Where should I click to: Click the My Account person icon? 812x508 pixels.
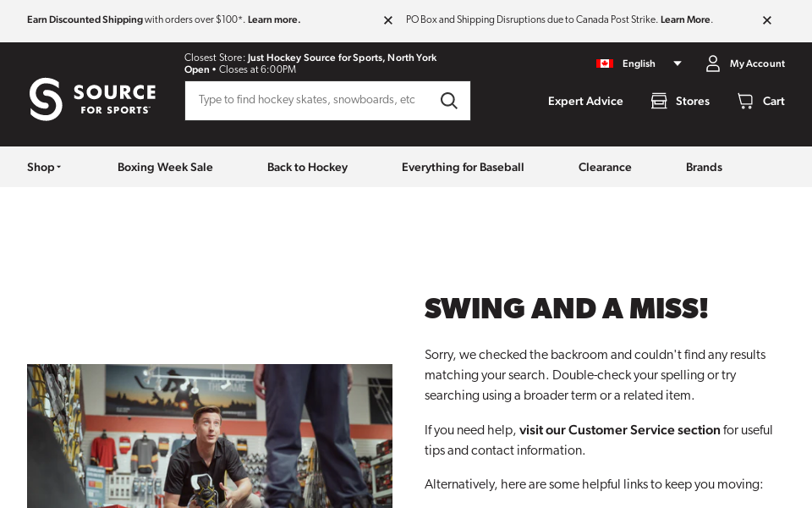[x=713, y=63]
